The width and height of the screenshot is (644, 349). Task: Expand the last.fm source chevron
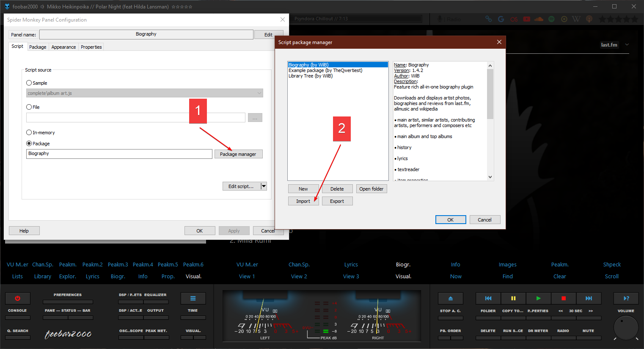click(x=627, y=45)
